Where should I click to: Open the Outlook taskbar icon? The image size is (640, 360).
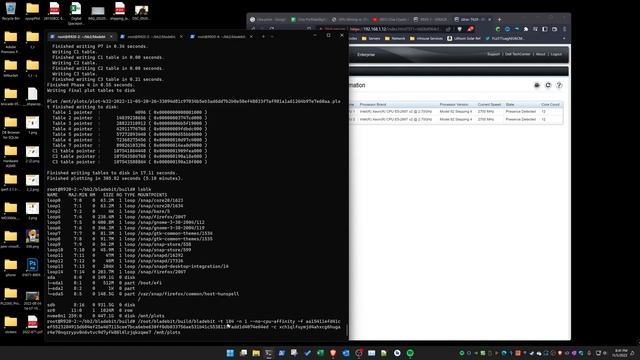coord(346,353)
